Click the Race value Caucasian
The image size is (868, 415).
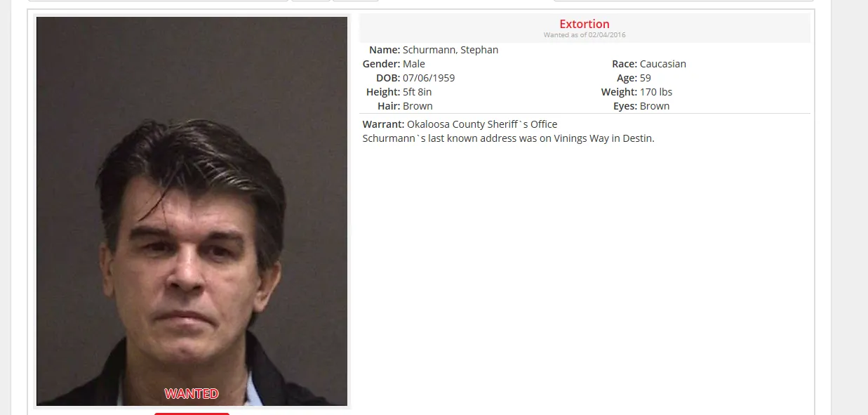pos(663,64)
